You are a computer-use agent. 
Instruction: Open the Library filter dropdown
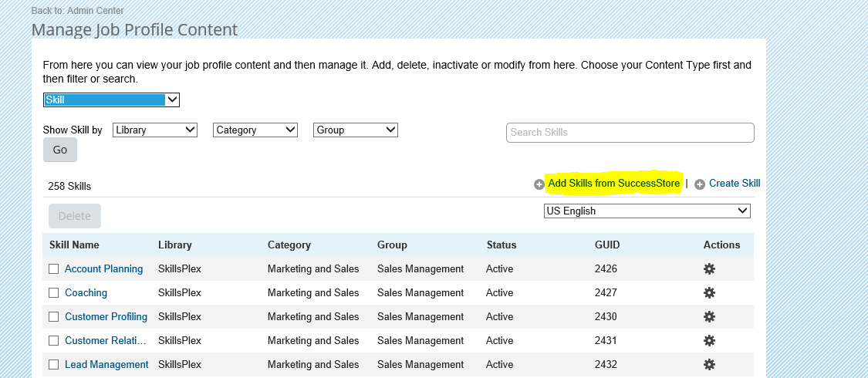(155, 130)
